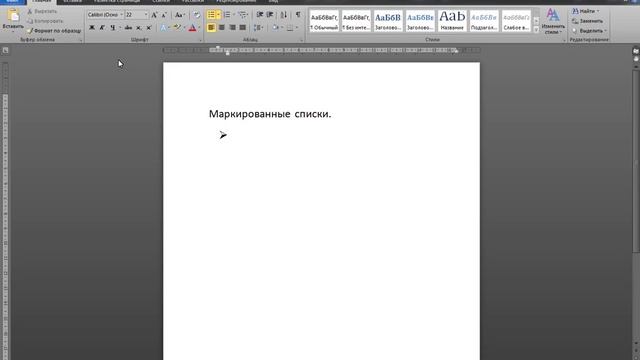Apply the text highlight color marker
This screenshot has width=640, height=360.
pyautogui.click(x=177, y=28)
